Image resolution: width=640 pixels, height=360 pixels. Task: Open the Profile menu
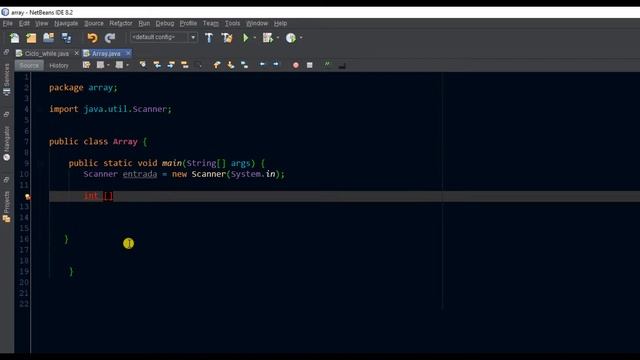[188, 23]
